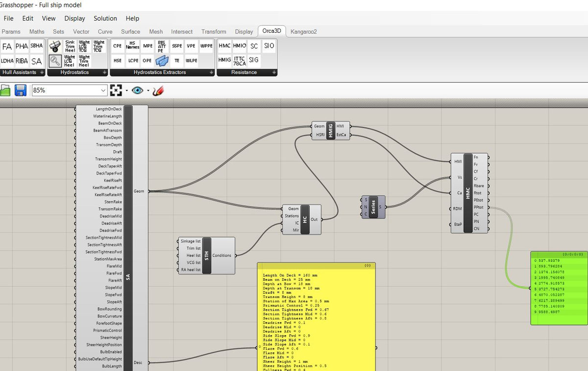Select the WPPE extractor component
This screenshot has width=588, height=371.
pyautogui.click(x=206, y=46)
